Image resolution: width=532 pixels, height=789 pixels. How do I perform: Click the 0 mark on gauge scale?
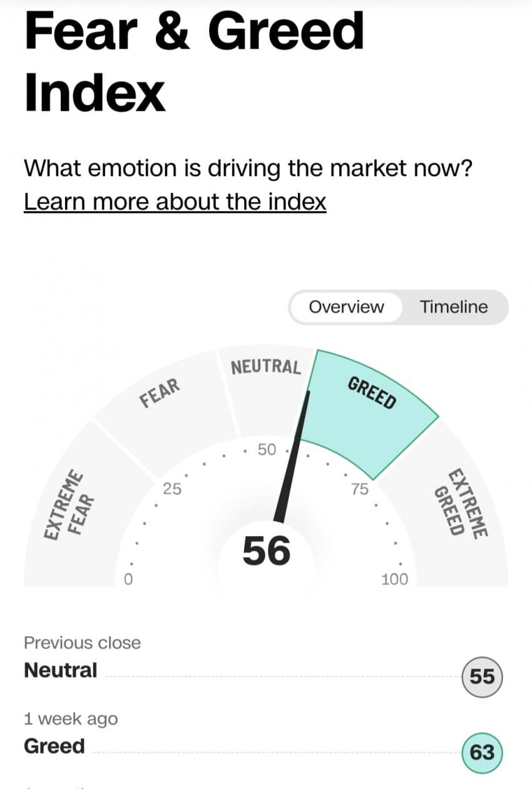click(x=128, y=579)
